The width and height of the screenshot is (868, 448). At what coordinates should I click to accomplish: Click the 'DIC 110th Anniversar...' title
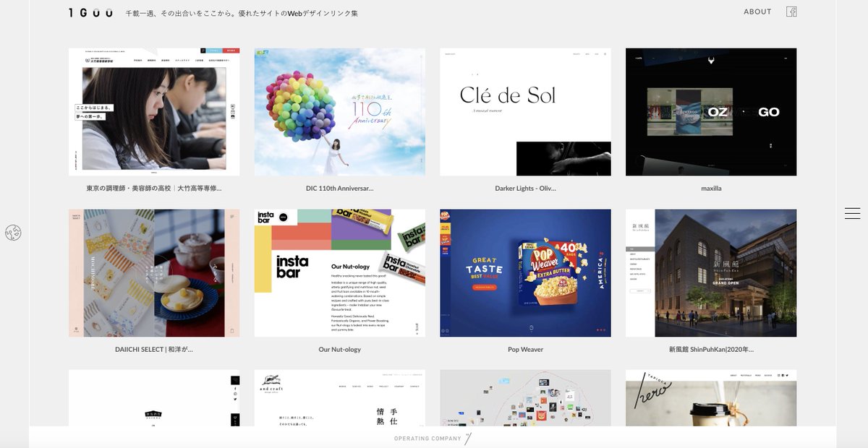tap(339, 189)
